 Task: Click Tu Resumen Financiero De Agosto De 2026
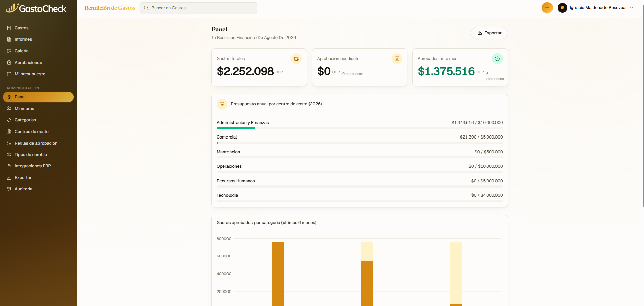253,38
